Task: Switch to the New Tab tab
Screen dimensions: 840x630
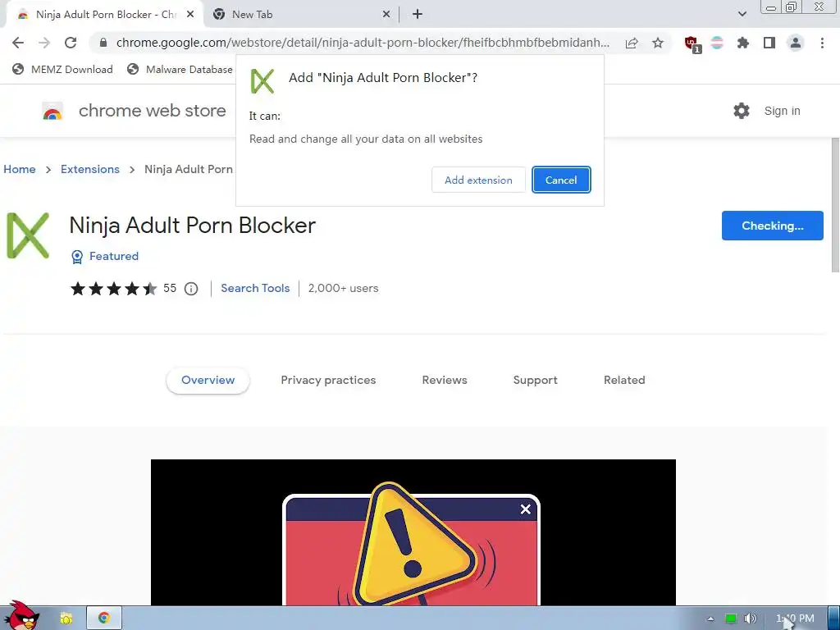Action: click(x=302, y=15)
